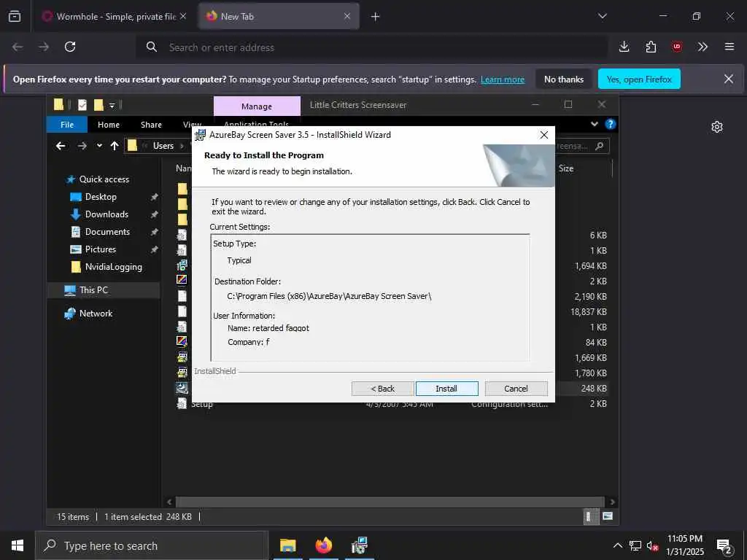Click the Explorer horizontal scrollbar
The height and width of the screenshot is (560, 747).
(x=390, y=502)
